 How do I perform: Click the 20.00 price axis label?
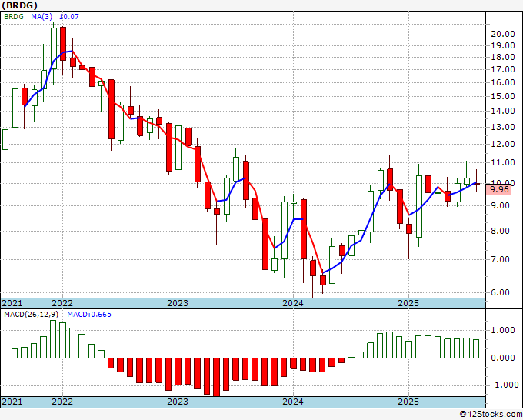[503, 34]
